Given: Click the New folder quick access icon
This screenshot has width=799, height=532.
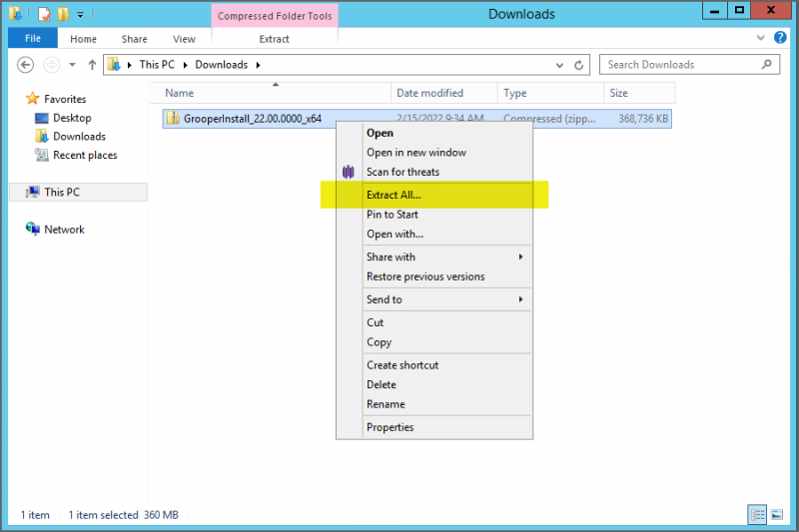Looking at the screenshot, I should pos(63,14).
